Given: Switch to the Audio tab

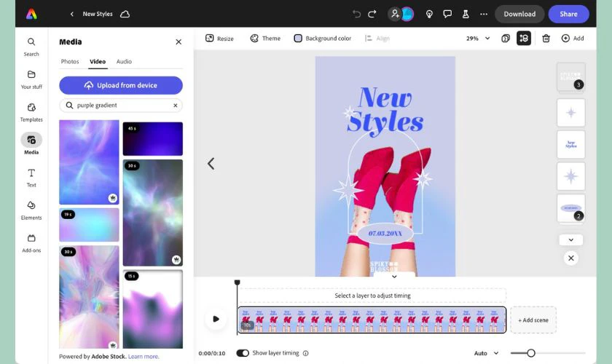Looking at the screenshot, I should [x=124, y=62].
